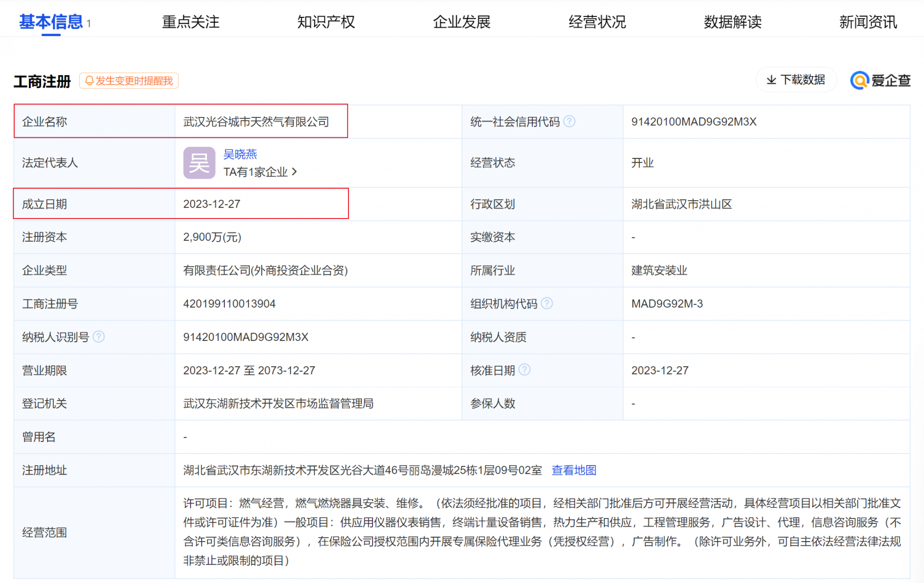Image resolution: width=924 pixels, height=583 pixels.
Task: Open the 吴晓燕 legal representative link
Action: (240, 154)
